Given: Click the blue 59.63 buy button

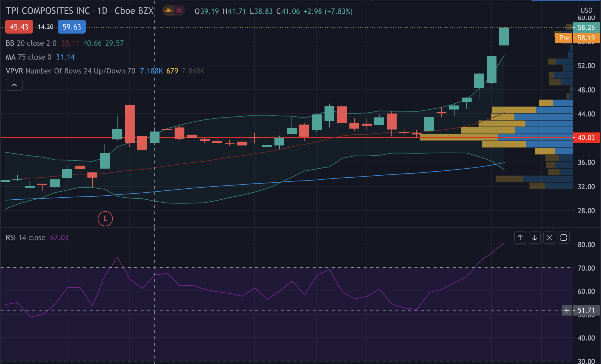Looking at the screenshot, I should [72, 27].
